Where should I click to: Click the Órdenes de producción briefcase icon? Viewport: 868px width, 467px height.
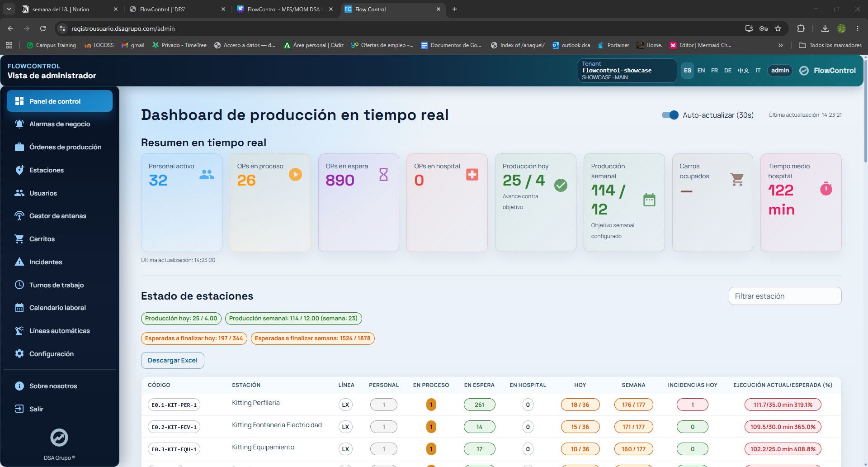pos(19,147)
